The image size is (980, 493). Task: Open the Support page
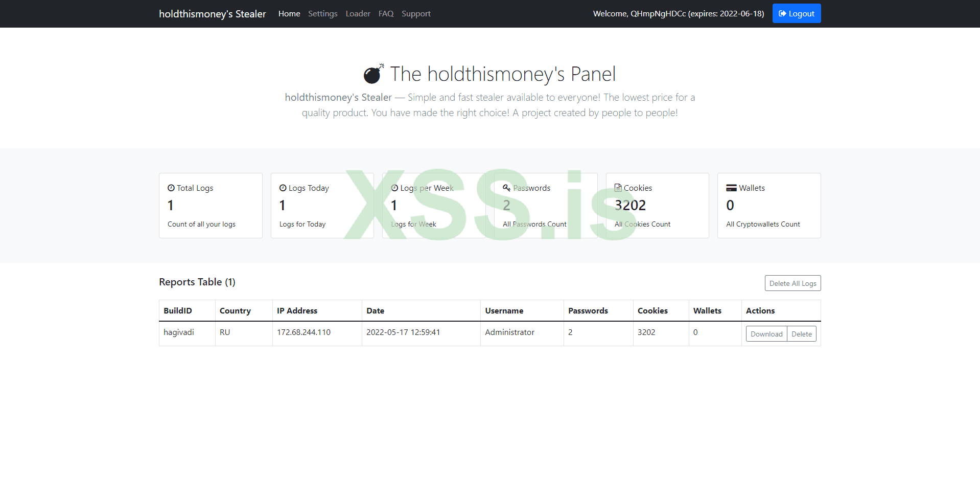click(x=416, y=14)
